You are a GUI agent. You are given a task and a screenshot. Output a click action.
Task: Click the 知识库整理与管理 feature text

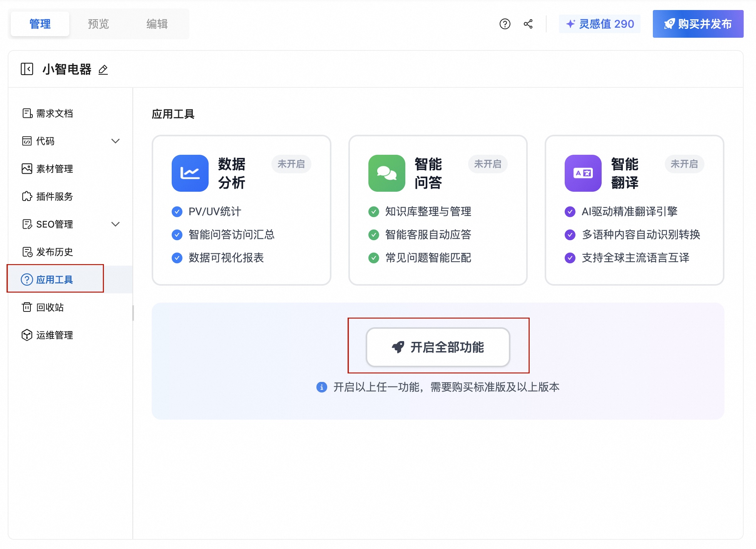428,212
